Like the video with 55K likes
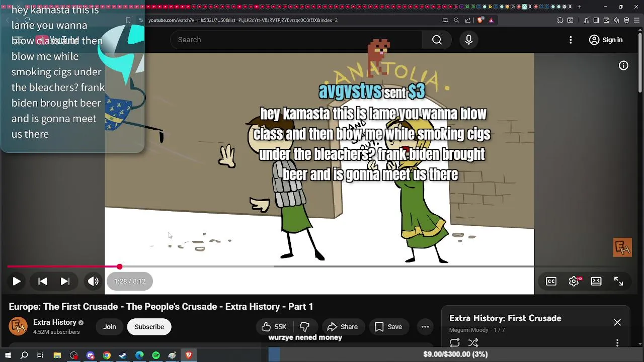The image size is (644, 362). (274, 327)
